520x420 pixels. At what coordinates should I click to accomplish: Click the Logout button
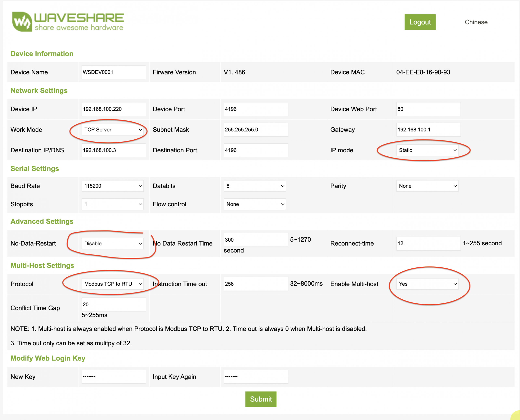point(420,22)
